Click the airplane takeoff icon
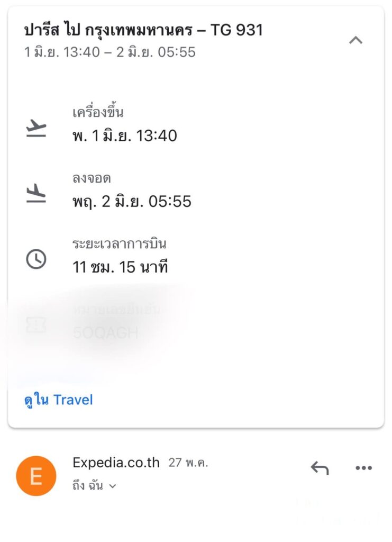This screenshot has height=542, width=392. pos(37,129)
